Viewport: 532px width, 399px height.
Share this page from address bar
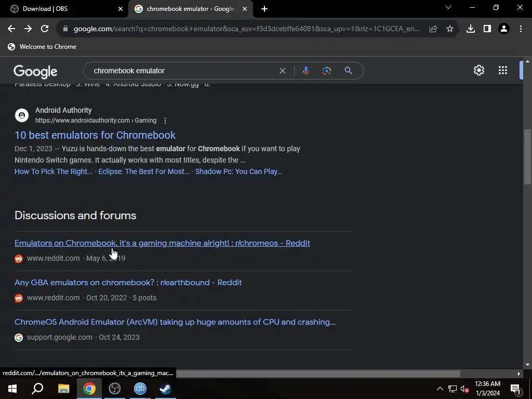pyautogui.click(x=433, y=29)
